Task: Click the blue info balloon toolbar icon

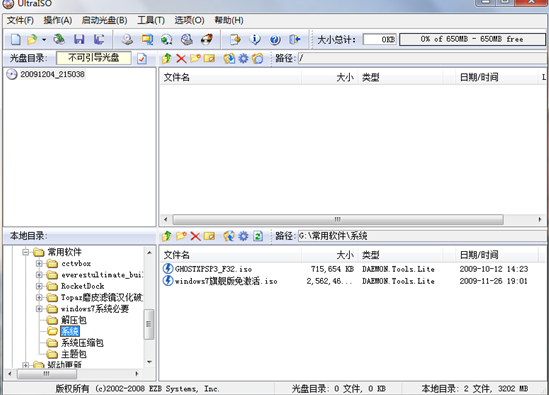Action: pos(255,39)
